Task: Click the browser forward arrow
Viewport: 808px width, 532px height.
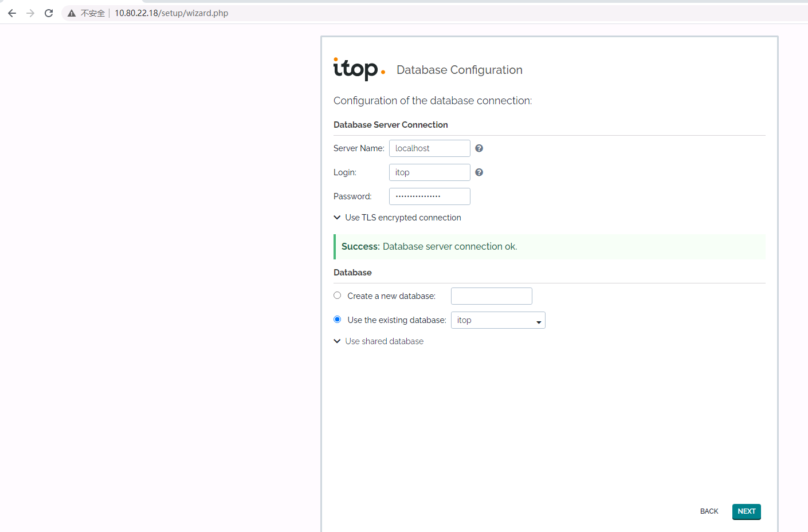Action: pyautogui.click(x=30, y=13)
